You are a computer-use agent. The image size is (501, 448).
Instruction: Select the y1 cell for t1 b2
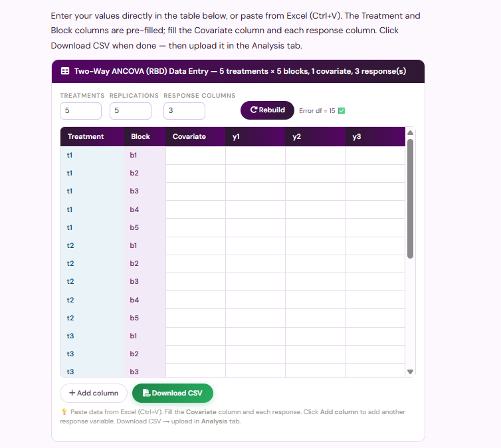click(255, 173)
